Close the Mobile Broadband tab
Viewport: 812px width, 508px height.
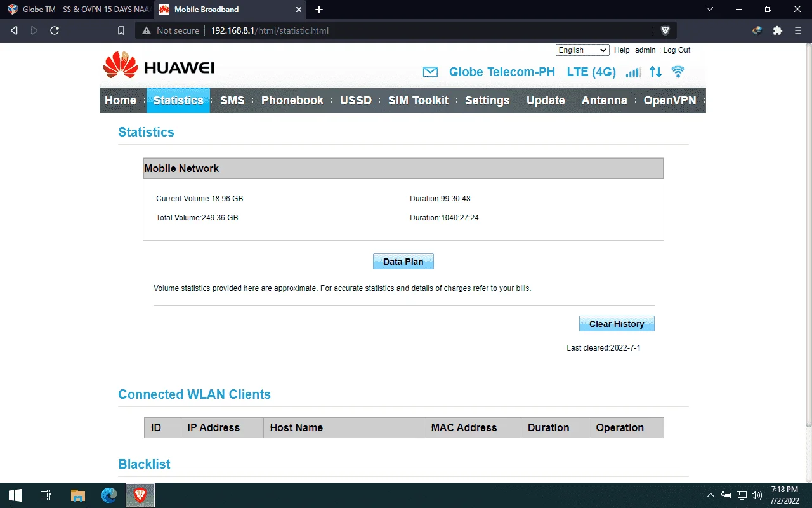point(299,10)
